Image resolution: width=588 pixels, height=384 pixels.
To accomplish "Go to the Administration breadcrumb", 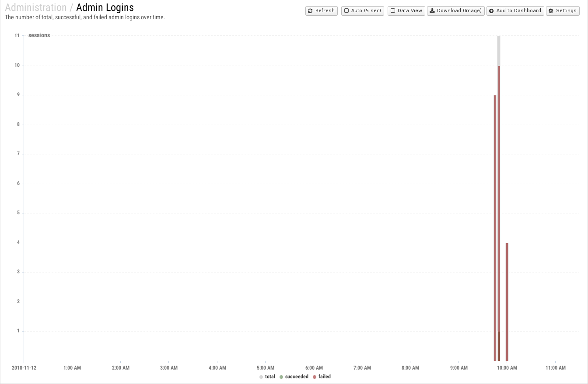I will pos(36,7).
